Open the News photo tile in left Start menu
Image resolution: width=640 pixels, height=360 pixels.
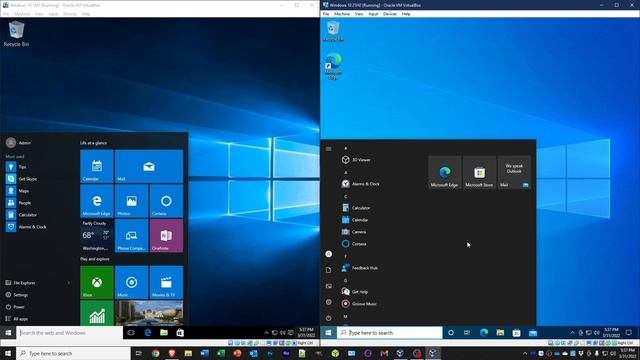[149, 313]
